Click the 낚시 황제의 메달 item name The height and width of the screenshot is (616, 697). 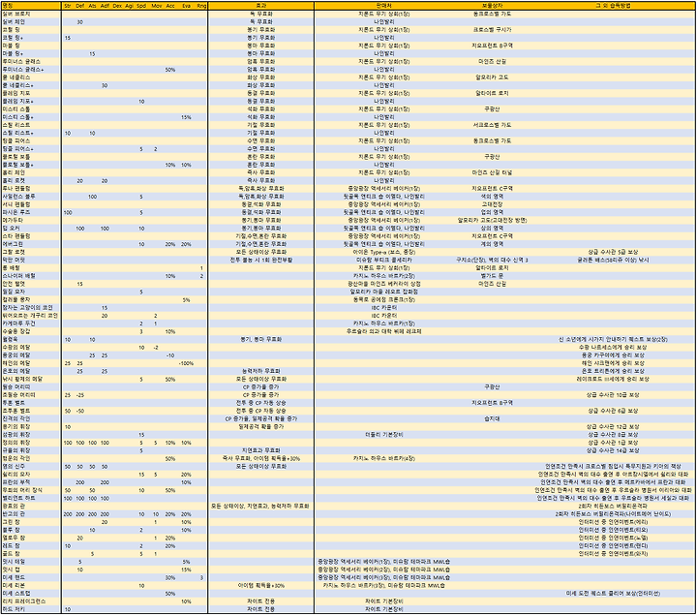(x=22, y=379)
